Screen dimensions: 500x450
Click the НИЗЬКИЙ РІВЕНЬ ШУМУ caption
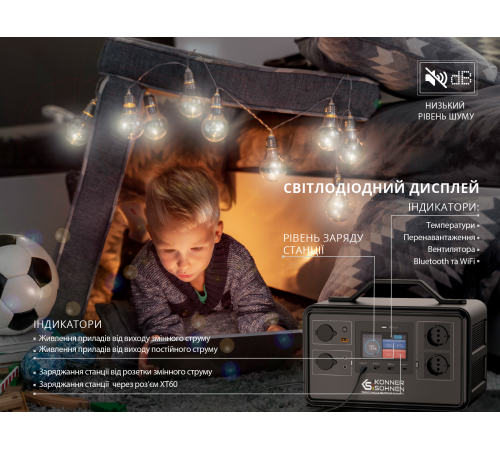pyautogui.click(x=446, y=111)
